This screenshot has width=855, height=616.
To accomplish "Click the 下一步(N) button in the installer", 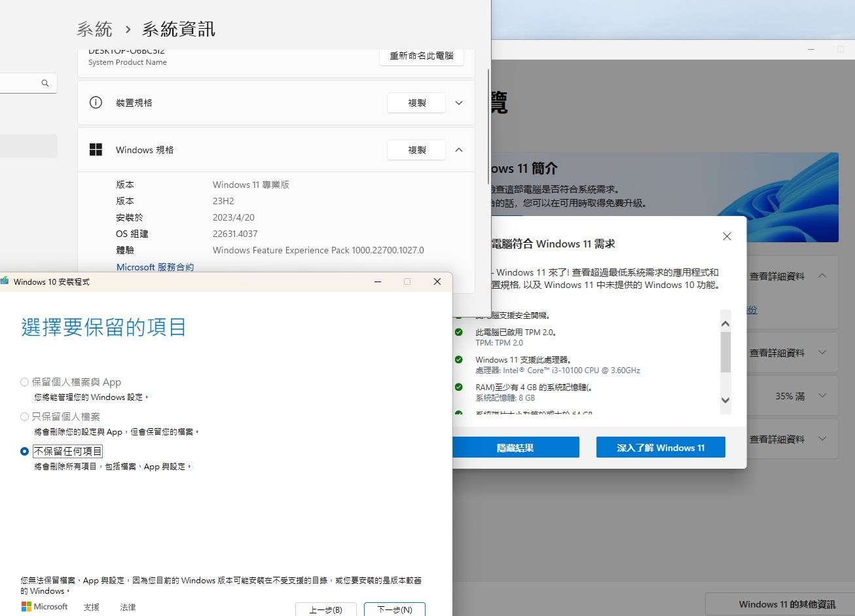I will coord(395,609).
